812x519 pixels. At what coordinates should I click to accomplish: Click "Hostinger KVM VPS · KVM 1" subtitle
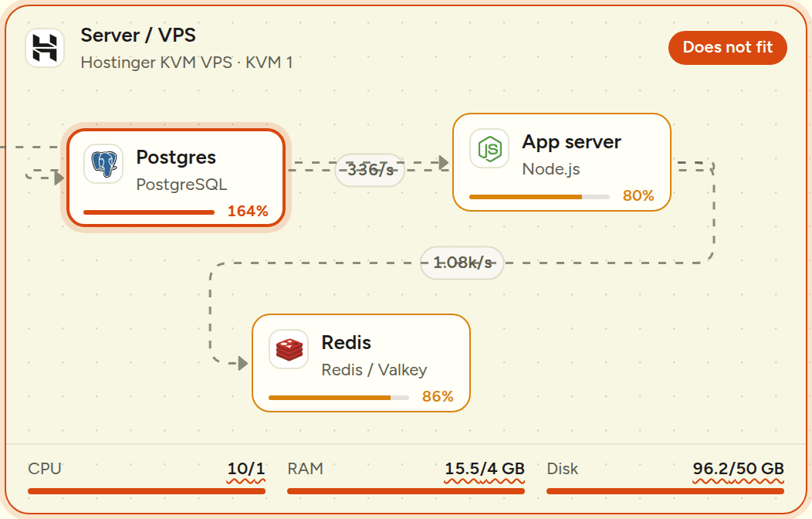click(187, 63)
